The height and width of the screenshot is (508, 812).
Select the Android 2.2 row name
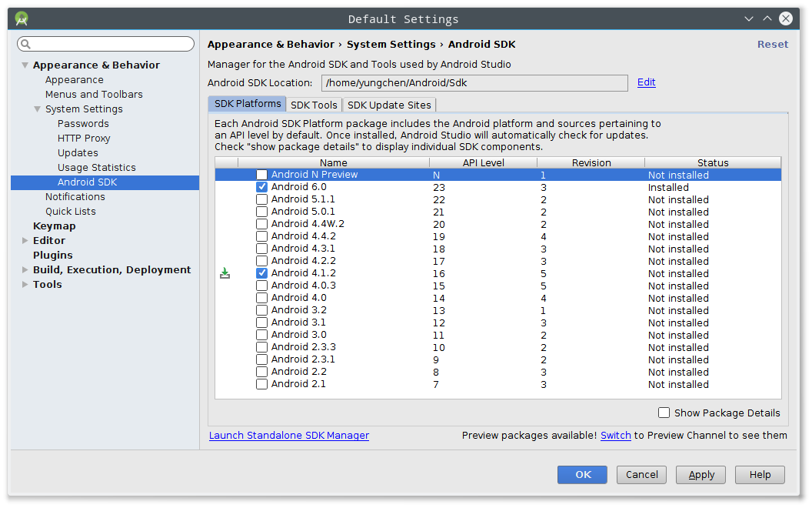point(299,372)
